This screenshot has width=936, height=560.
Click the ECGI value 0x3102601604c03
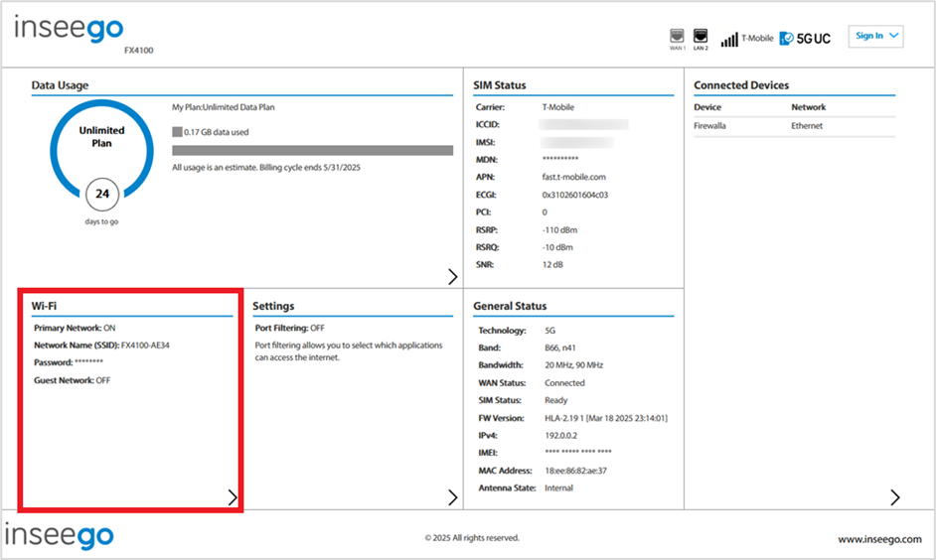click(575, 195)
